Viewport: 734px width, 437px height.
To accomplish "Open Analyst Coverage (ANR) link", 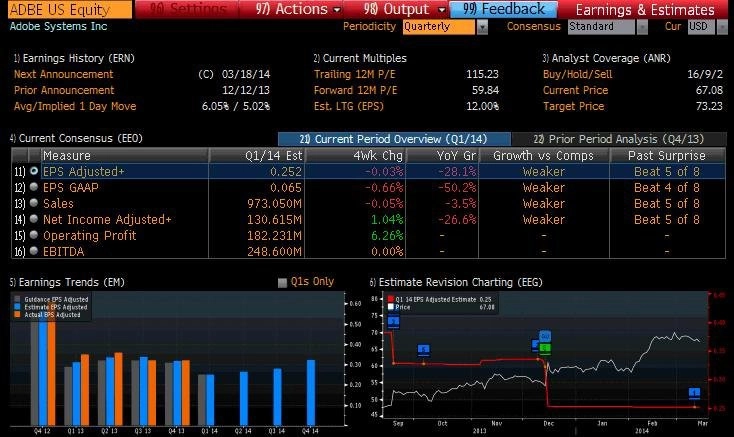I will (x=606, y=58).
